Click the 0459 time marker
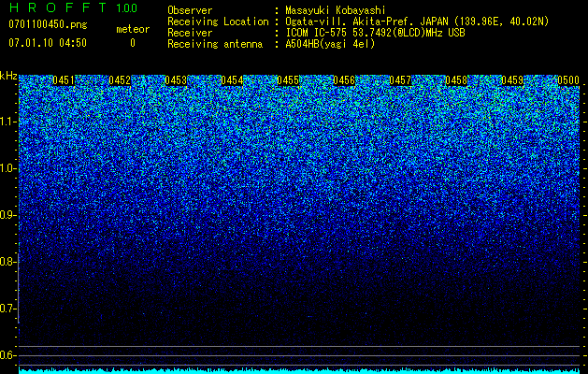The height and width of the screenshot is (374, 588). click(x=512, y=80)
